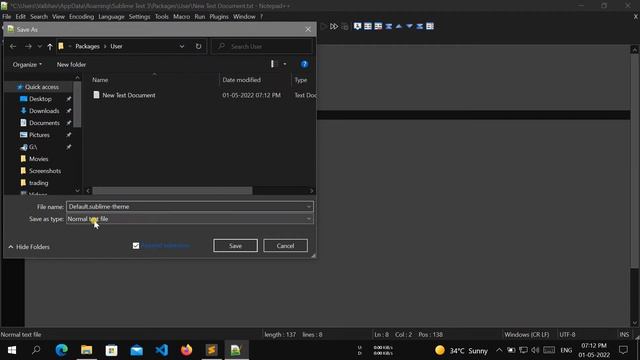
Task: Open the notification center icon
Action: pos(623,350)
